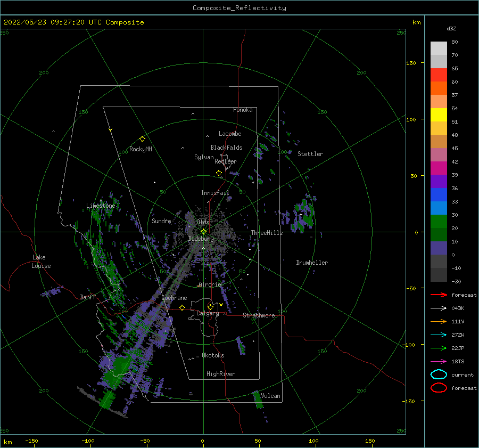Screen dimensions: 479x448
Task: Click the red forecast arrow in legend
Action: click(439, 295)
